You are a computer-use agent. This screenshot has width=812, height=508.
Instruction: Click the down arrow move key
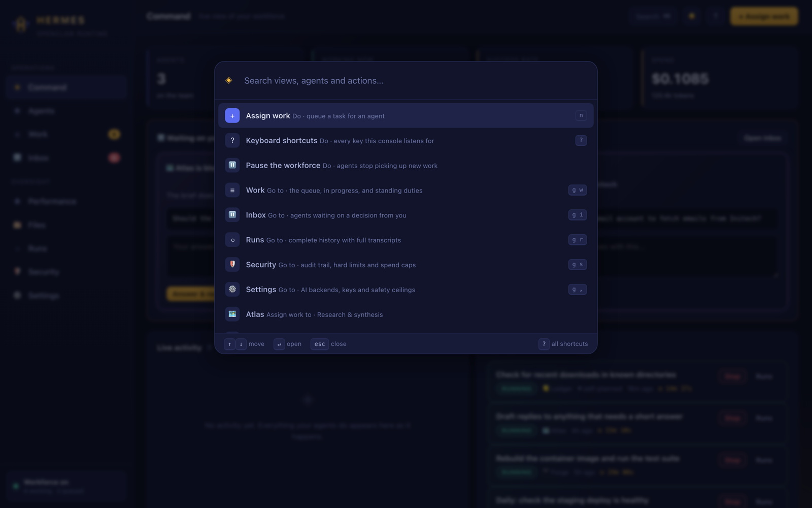[241, 344]
